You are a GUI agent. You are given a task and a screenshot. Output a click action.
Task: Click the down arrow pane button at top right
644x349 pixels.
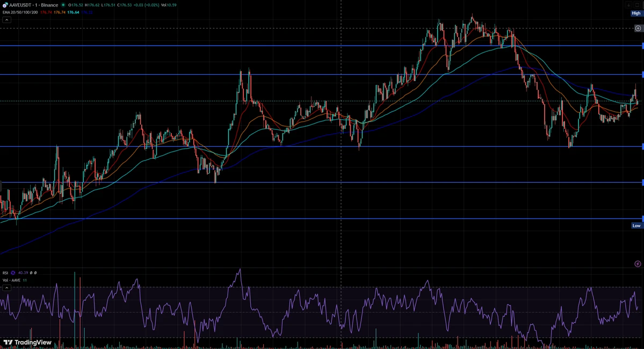click(628, 5)
